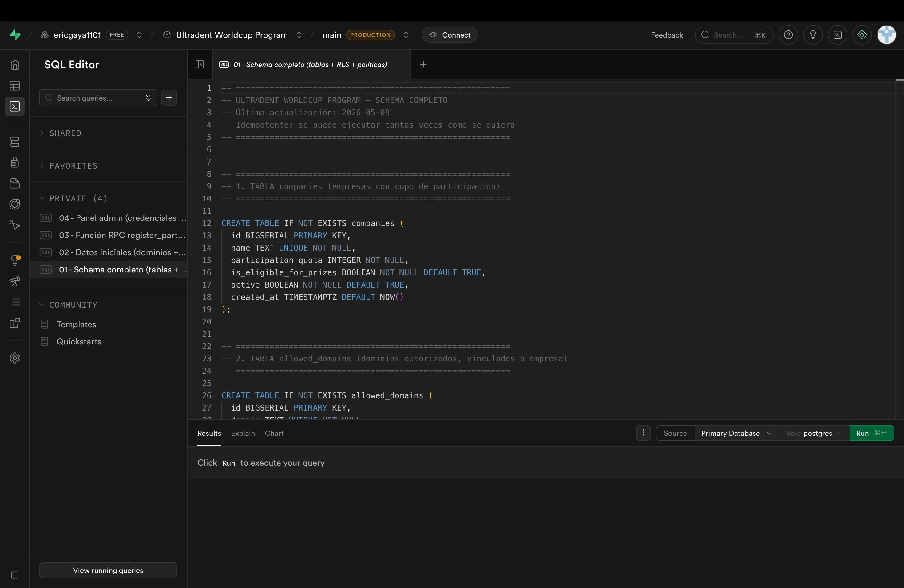Click the Source label in the results bar

(675, 433)
